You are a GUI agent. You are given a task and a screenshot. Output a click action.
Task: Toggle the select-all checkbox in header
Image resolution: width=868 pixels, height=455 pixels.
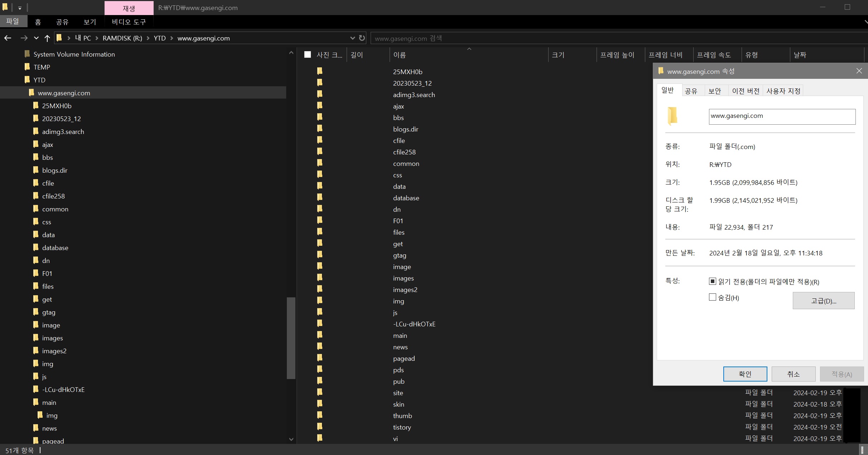click(x=308, y=54)
